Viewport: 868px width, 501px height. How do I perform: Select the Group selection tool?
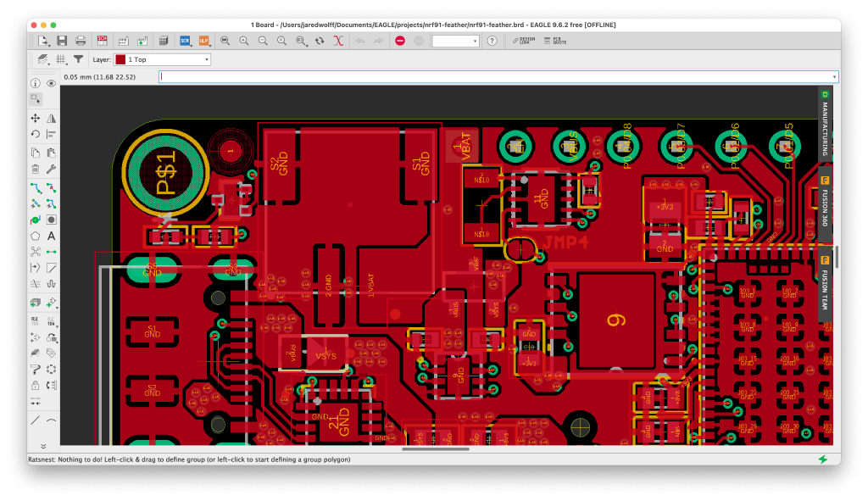(x=36, y=99)
